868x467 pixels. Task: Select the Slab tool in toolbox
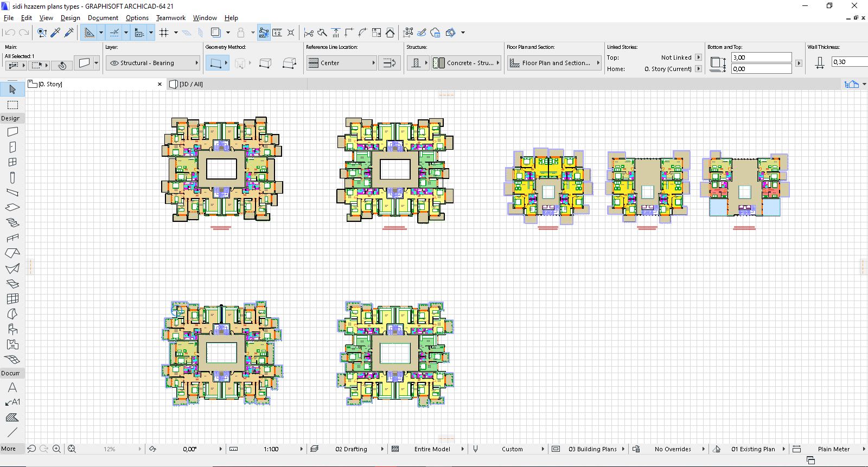(12, 207)
